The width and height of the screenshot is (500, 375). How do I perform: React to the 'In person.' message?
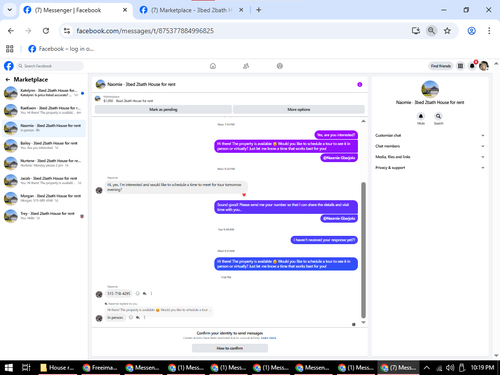131,317
